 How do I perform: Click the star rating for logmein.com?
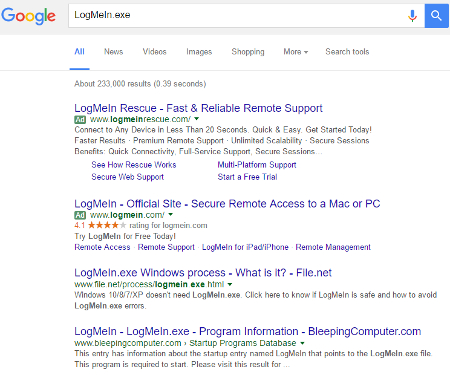(x=107, y=225)
